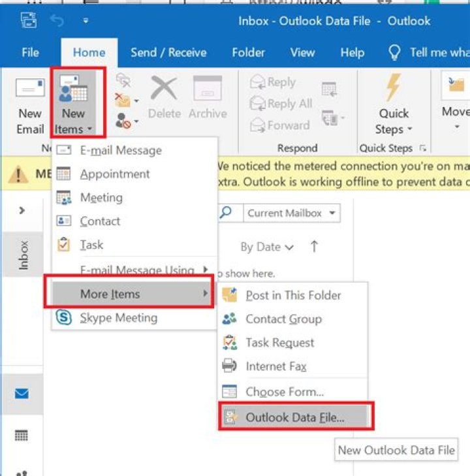Open Mail view in navigation bar
470x476 pixels.
coord(22,394)
